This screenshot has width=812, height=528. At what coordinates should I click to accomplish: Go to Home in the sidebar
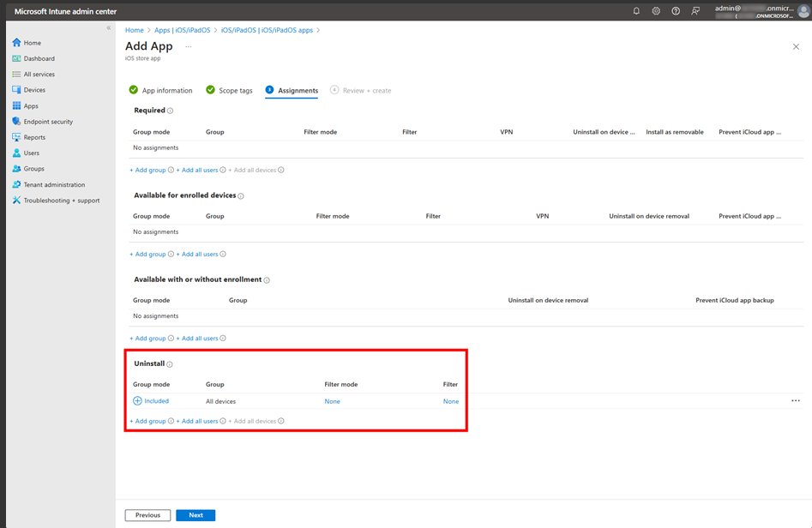pyautogui.click(x=32, y=43)
